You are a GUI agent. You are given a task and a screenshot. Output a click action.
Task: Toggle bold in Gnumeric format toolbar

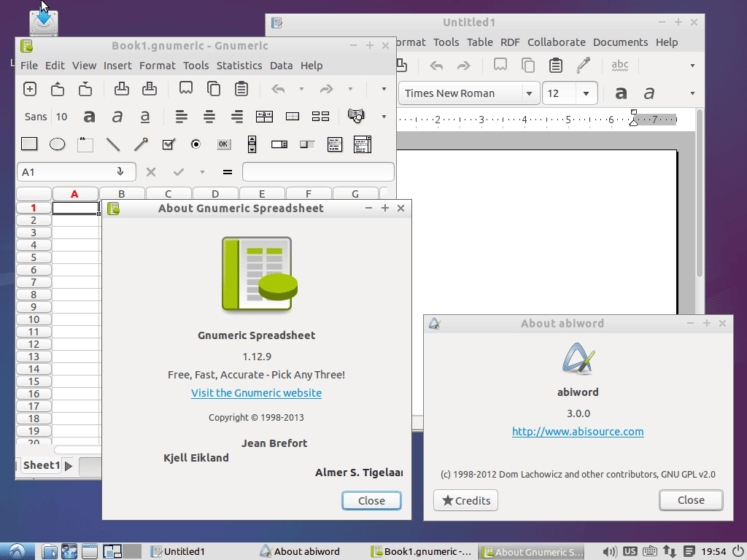pyautogui.click(x=89, y=117)
